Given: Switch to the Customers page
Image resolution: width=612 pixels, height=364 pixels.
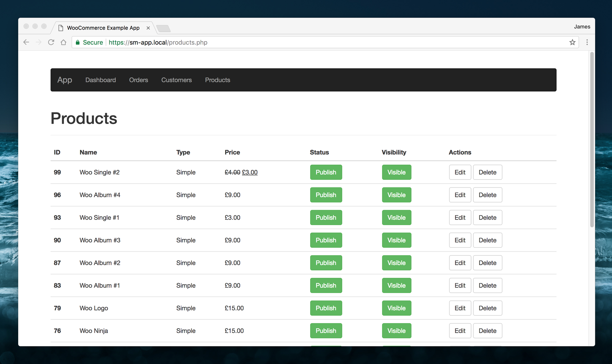Looking at the screenshot, I should 176,80.
